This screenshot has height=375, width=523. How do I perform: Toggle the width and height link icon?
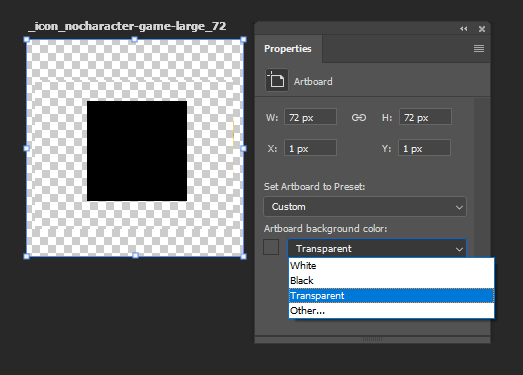[x=359, y=117]
